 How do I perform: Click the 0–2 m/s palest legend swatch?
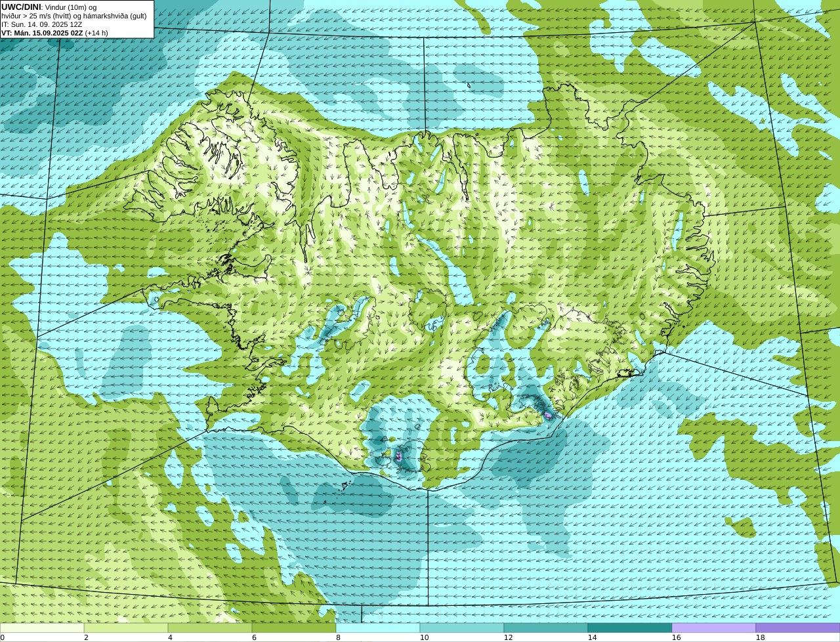coord(42,628)
